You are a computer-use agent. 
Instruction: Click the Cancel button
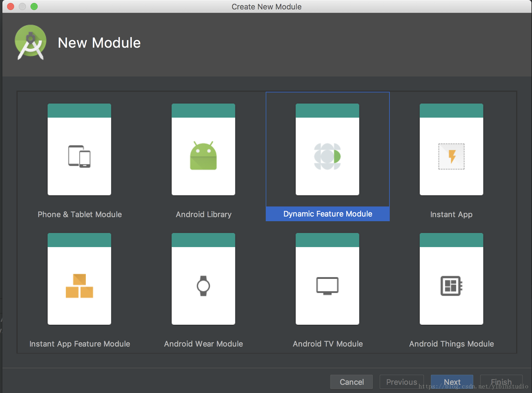[351, 382]
